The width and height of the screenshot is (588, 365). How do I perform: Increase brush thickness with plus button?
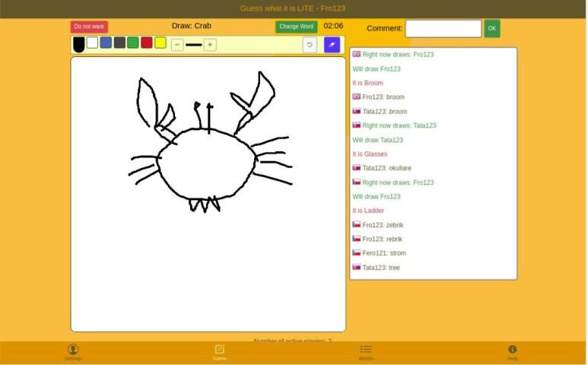tap(210, 45)
